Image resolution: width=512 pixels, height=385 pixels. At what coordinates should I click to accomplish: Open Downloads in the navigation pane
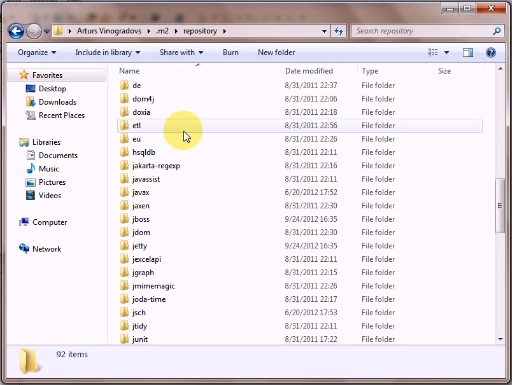coord(57,102)
